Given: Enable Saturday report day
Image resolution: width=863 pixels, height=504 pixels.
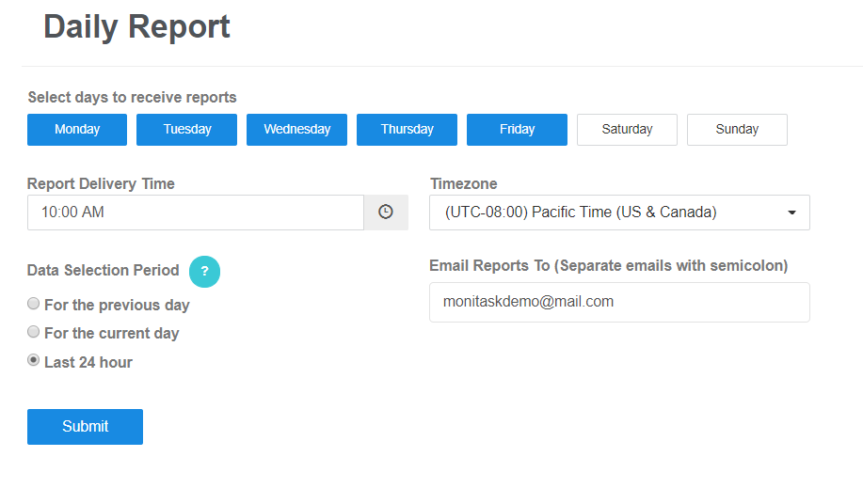Looking at the screenshot, I should point(627,130).
